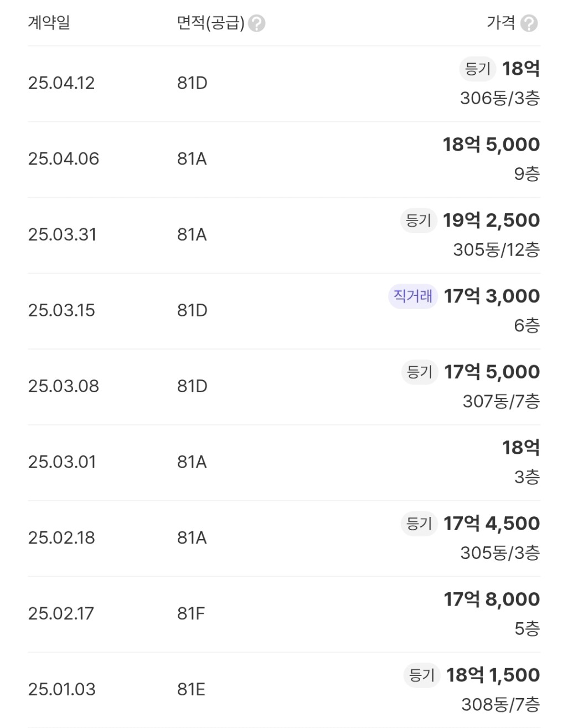The width and height of the screenshot is (568, 728).
Task: Select the 가격 column header label
Action: click(500, 23)
